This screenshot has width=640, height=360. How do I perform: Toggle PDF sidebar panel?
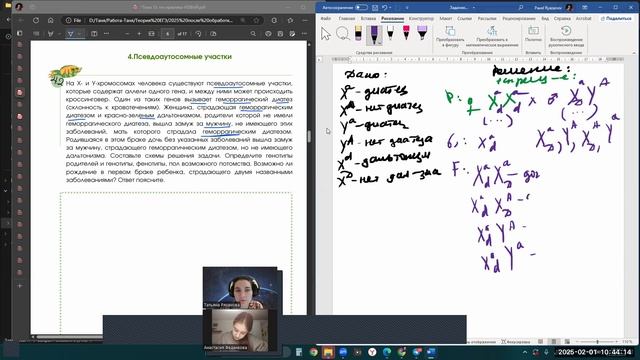point(20,33)
